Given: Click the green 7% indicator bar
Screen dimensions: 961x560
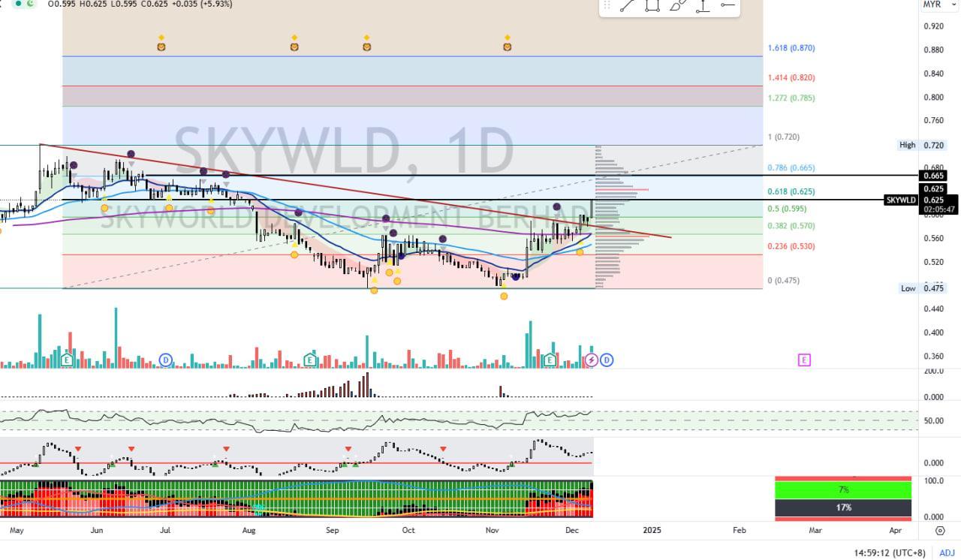Looking at the screenshot, I should click(843, 489).
